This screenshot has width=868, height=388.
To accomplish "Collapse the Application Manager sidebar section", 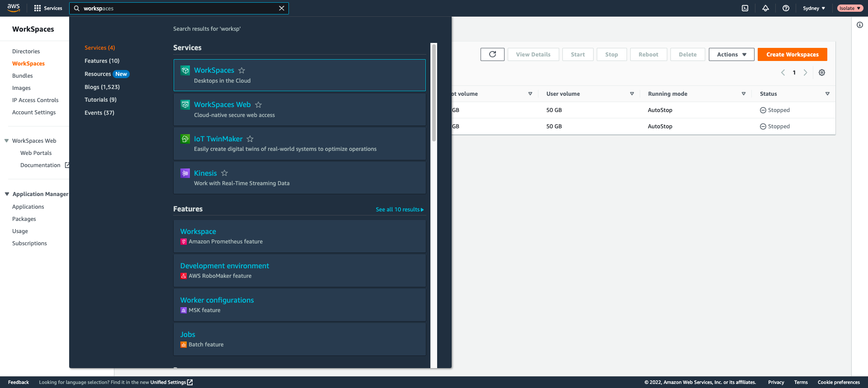I will [7, 194].
